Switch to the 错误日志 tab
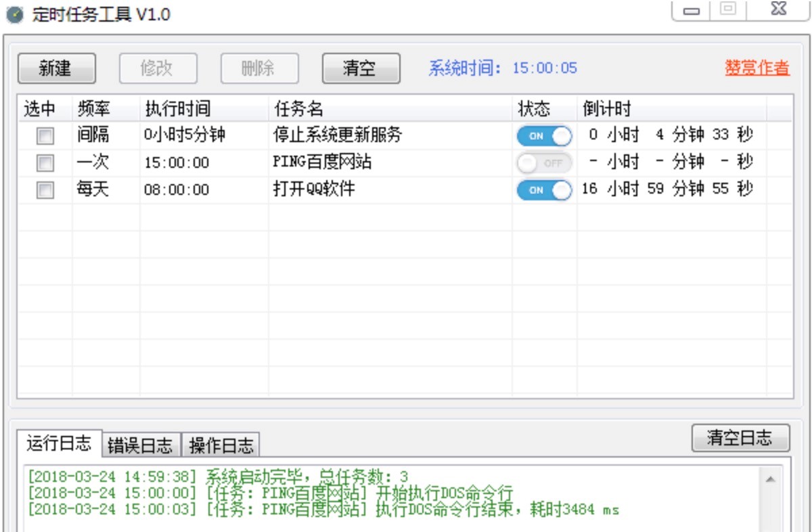Image resolution: width=812 pixels, height=532 pixels. (139, 445)
